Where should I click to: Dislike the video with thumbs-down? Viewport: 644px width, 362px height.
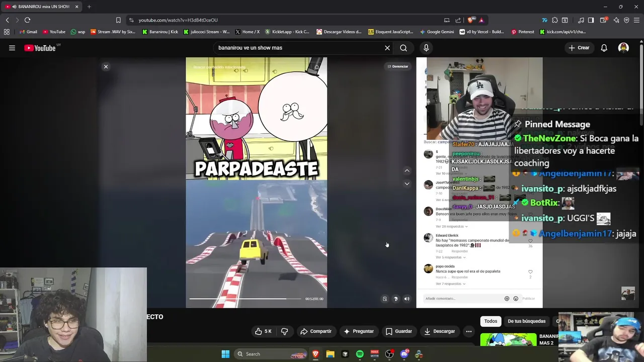click(285, 331)
